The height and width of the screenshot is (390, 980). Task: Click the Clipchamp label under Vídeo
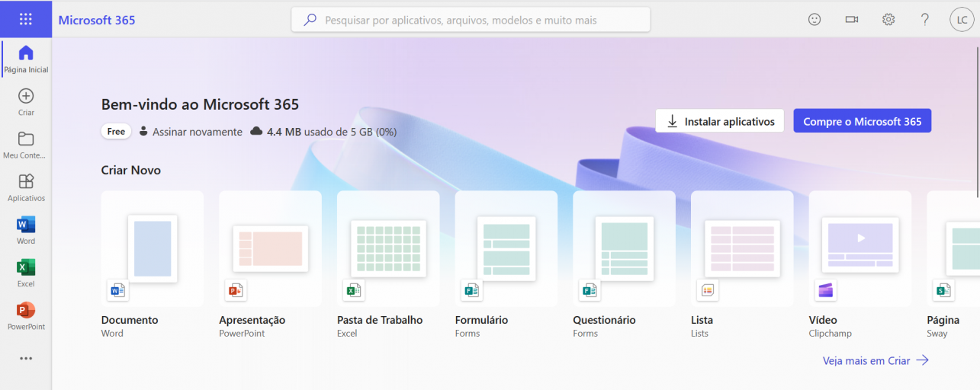pyautogui.click(x=831, y=334)
